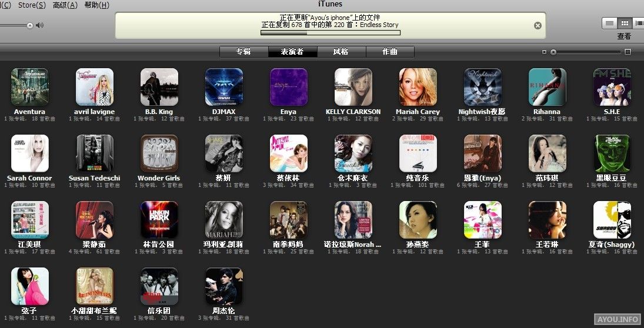Switch to list view button
Image resolution: width=644 pixels, height=328 pixels.
coord(609,24)
